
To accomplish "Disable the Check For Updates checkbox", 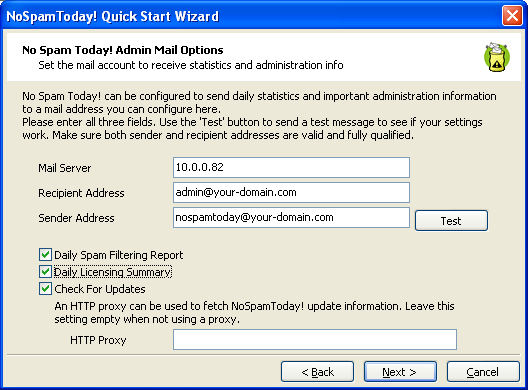I will pos(45,289).
